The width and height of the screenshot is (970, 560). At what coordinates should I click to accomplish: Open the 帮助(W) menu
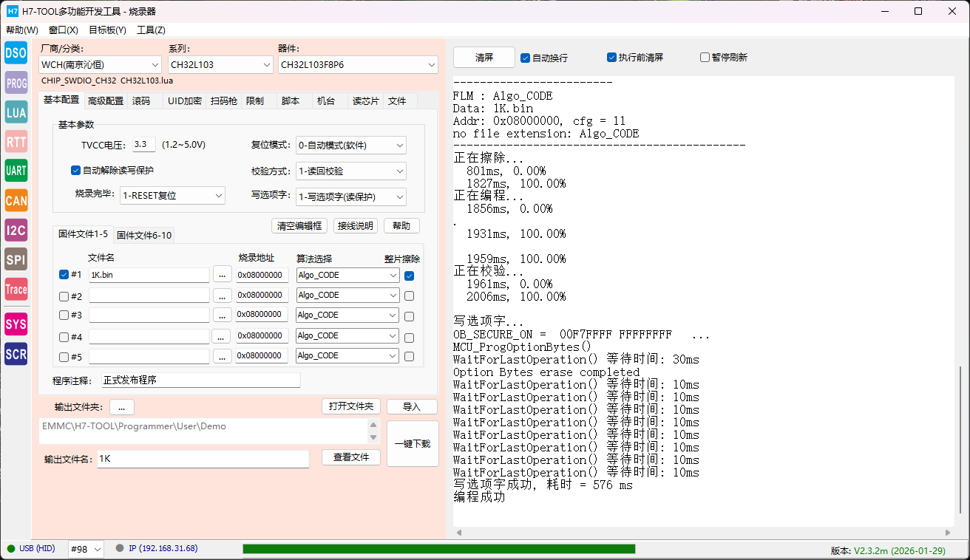click(x=22, y=30)
